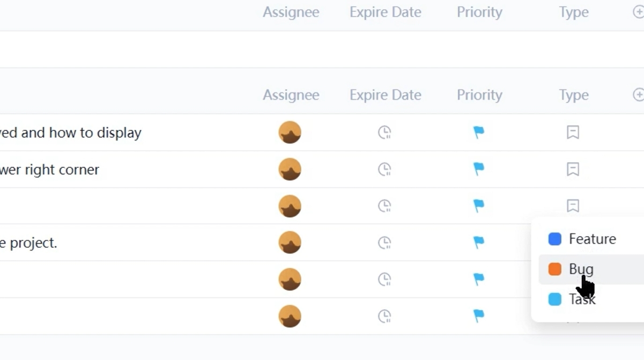Set priority flag for 'how to display' row

click(x=479, y=133)
